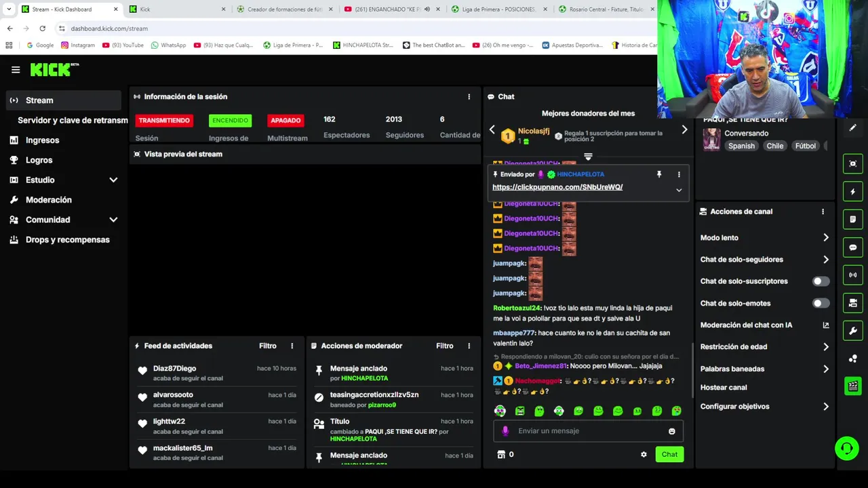
Task: Toggle chat panel icon in right rail
Action: point(852,247)
